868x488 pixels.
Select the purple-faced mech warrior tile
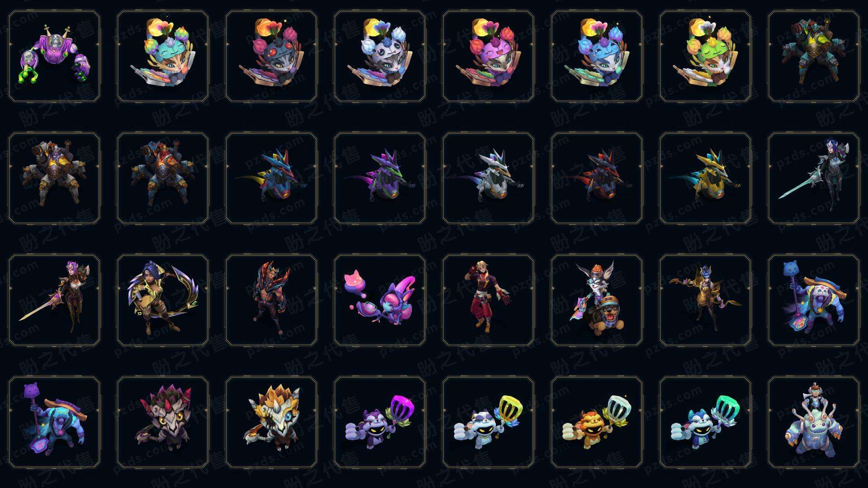54,178
